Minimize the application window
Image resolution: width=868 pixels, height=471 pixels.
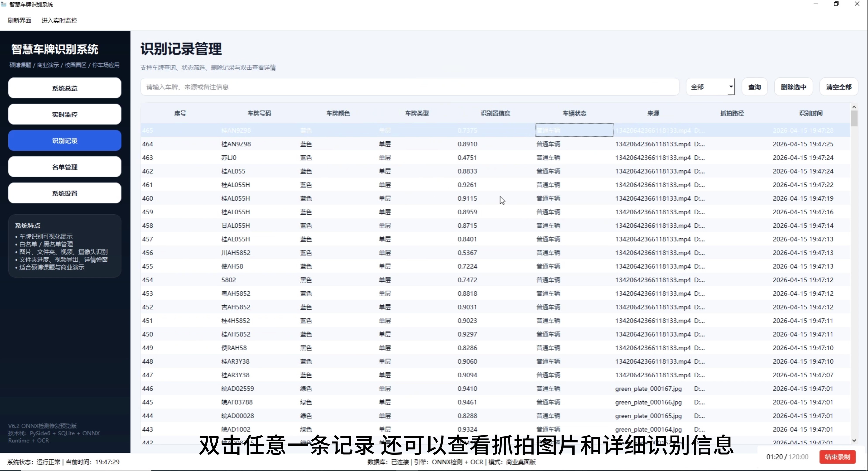tap(816, 4)
